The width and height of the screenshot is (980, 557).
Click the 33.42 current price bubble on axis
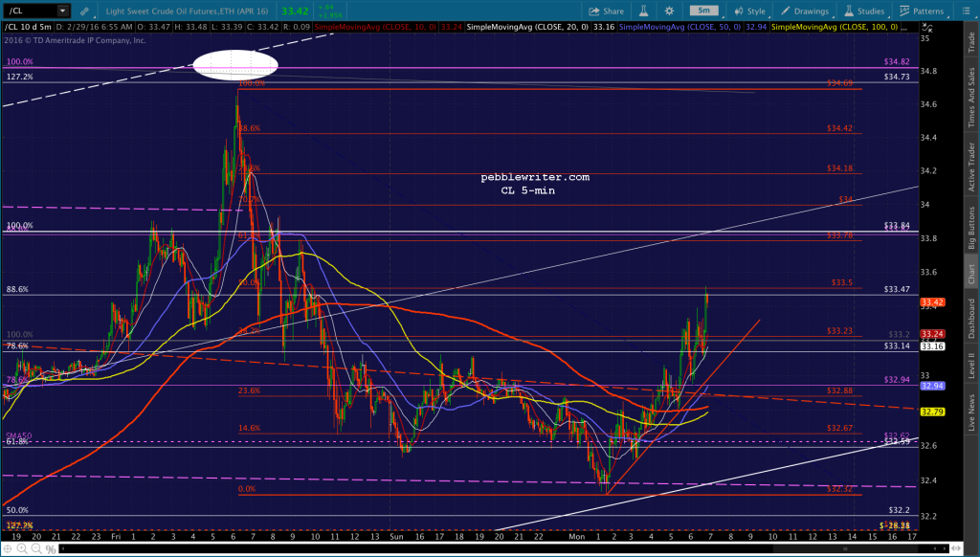point(932,301)
